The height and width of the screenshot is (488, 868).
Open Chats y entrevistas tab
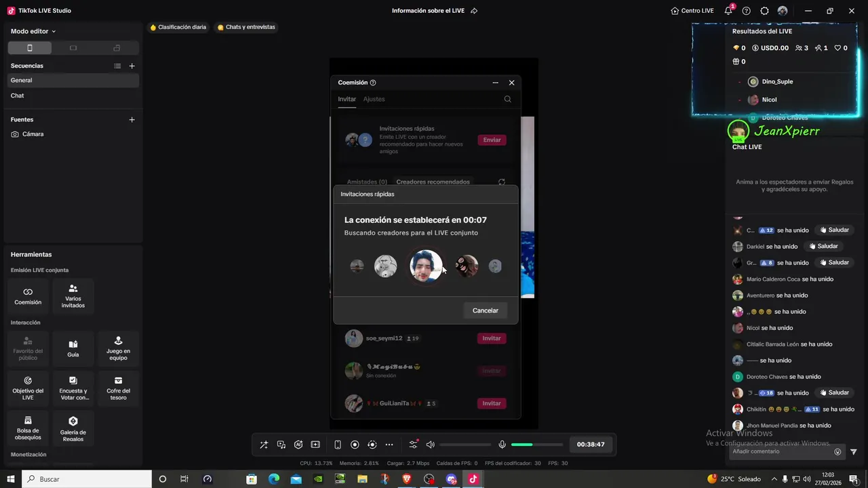click(246, 27)
